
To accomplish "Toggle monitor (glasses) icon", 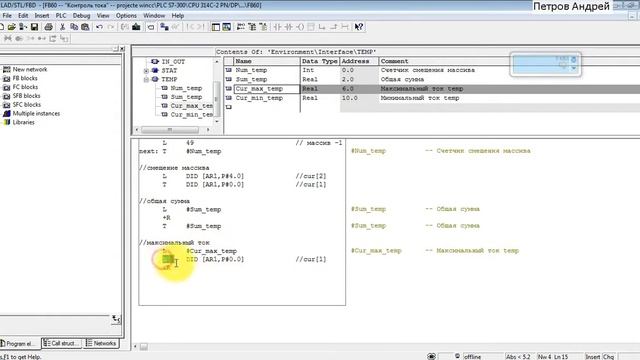I will (x=176, y=27).
